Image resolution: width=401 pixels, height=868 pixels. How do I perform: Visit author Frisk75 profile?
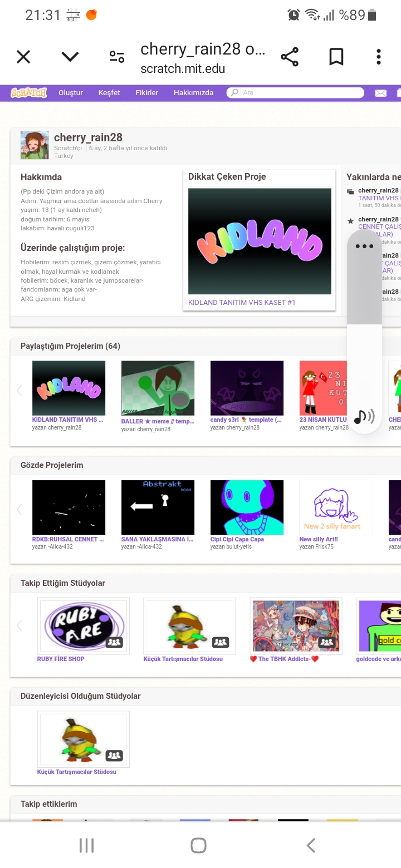click(x=324, y=547)
